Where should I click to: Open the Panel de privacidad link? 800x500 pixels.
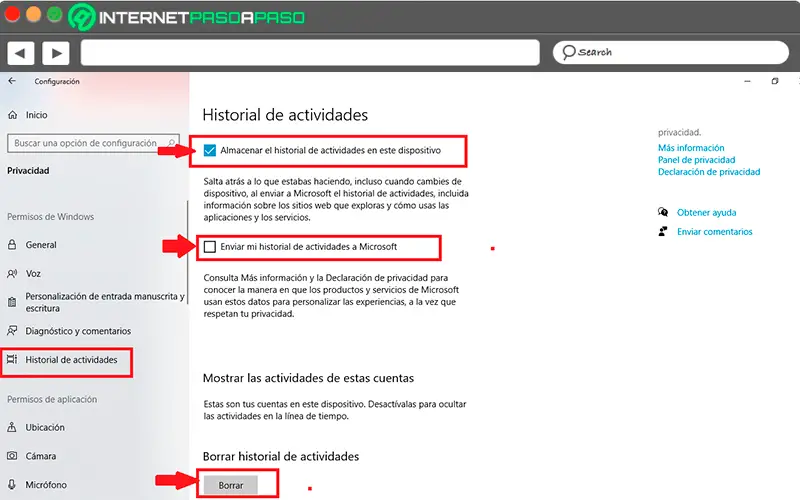click(x=696, y=160)
